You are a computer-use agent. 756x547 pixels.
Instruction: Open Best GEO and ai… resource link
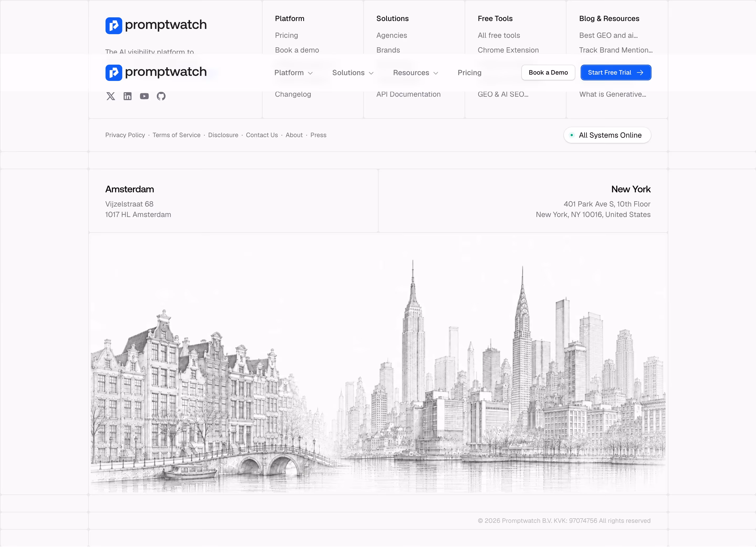608,35
